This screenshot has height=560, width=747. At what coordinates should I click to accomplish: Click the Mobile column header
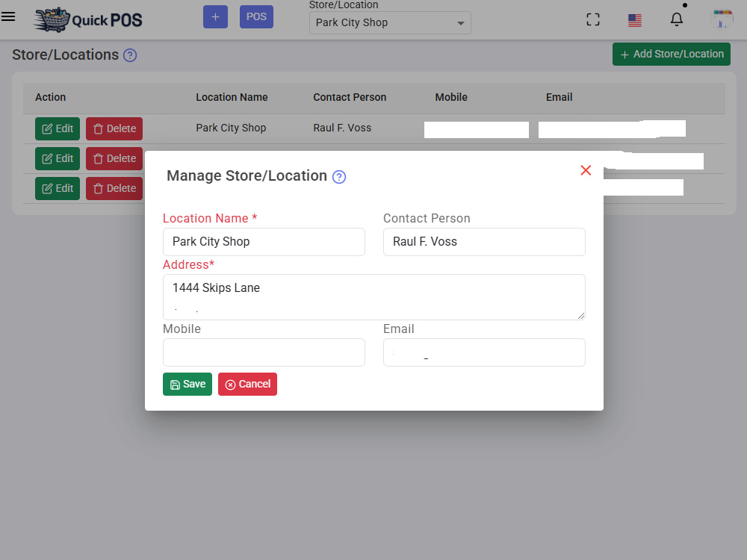[451, 97]
